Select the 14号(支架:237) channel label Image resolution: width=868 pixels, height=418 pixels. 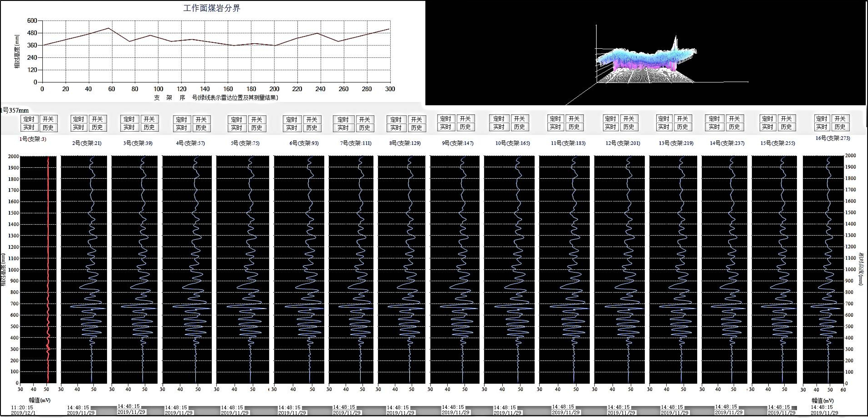(x=727, y=143)
